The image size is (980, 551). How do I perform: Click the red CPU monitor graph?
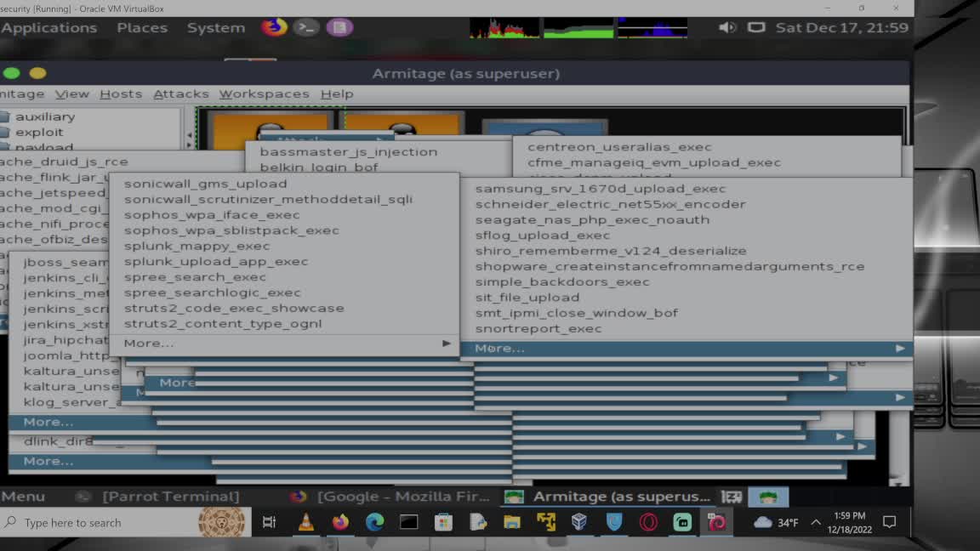tap(504, 27)
